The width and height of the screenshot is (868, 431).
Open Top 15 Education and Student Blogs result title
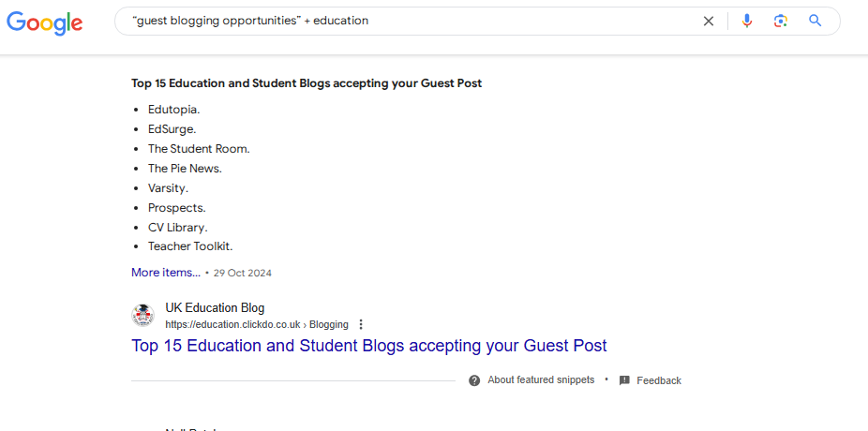[x=369, y=346]
